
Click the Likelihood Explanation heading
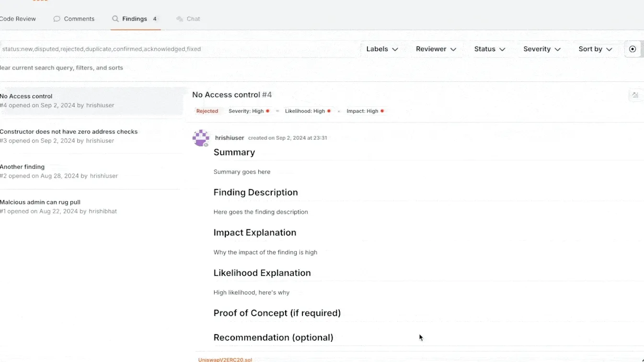click(x=262, y=273)
